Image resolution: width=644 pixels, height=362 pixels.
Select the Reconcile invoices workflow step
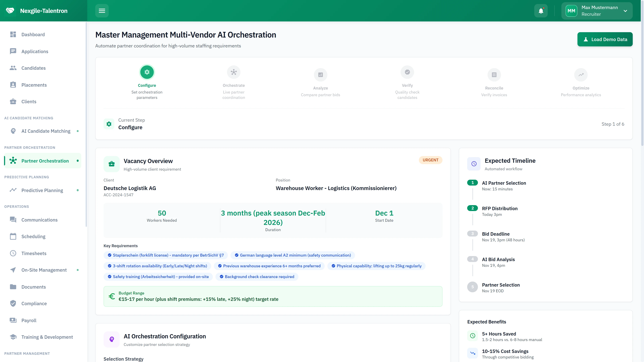[494, 75]
